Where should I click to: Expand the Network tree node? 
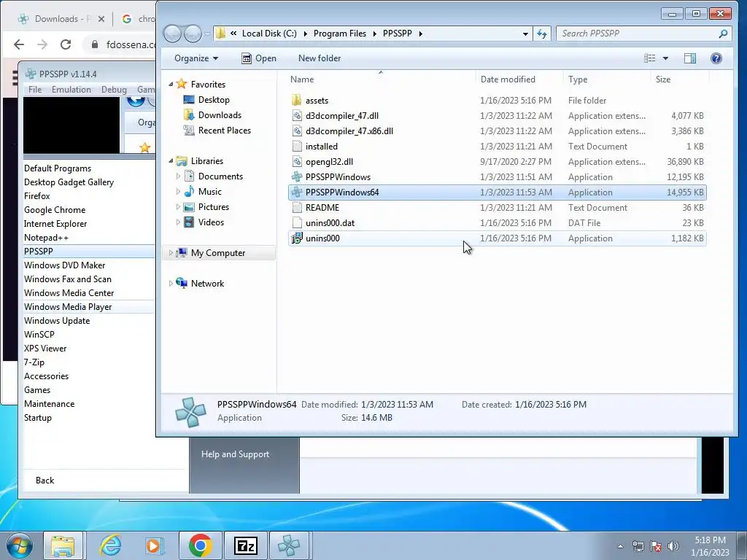pyautogui.click(x=171, y=284)
